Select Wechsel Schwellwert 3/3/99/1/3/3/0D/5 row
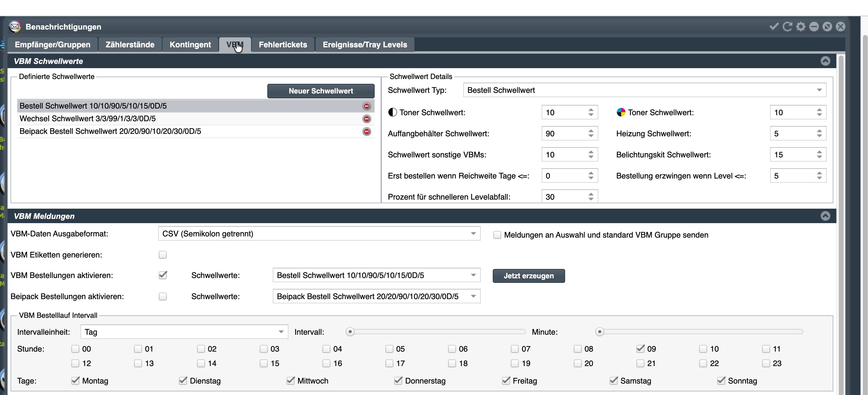Viewport: 868px width, 395px height. pyautogui.click(x=195, y=118)
